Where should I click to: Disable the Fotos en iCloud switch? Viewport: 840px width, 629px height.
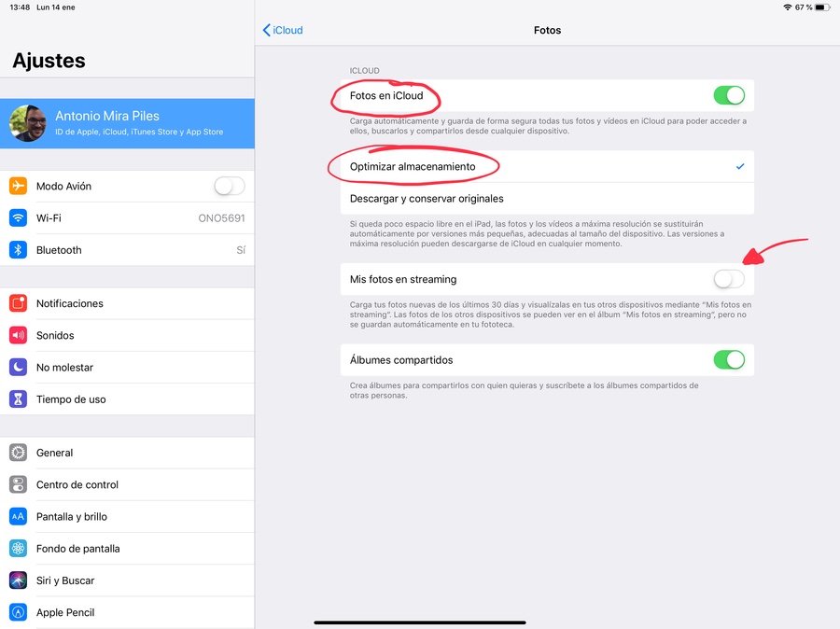point(729,95)
